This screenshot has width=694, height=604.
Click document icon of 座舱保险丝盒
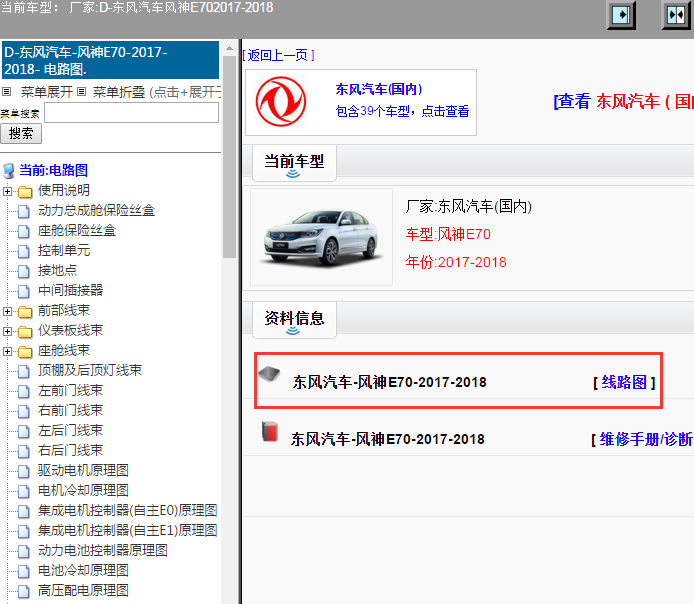[24, 231]
